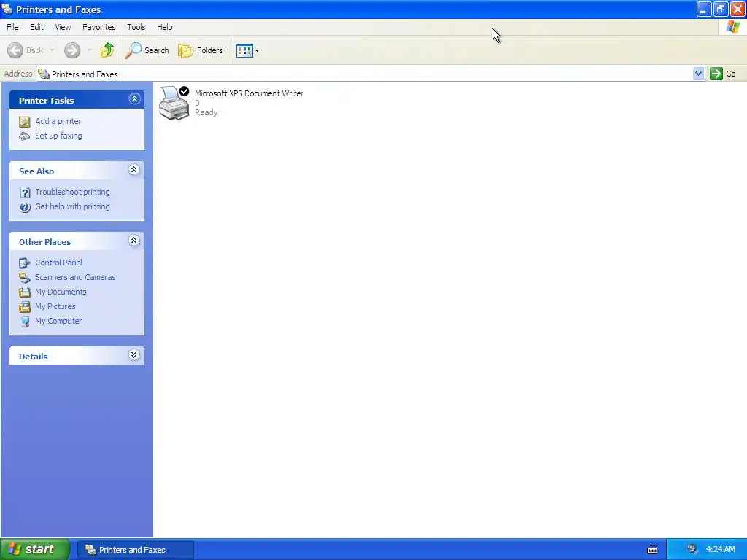Click the Views toolbar icon
The height and width of the screenshot is (560, 747).
pos(244,50)
